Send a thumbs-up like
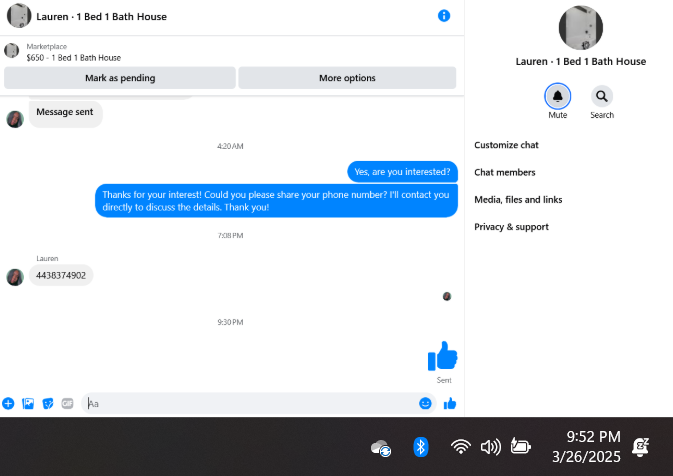Image resolution: width=673 pixels, height=476 pixels. (450, 403)
